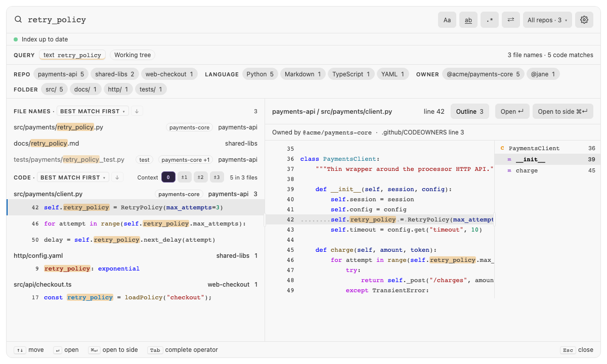Filter by http/ folder chip
The height and width of the screenshot is (364, 607).
[118, 89]
